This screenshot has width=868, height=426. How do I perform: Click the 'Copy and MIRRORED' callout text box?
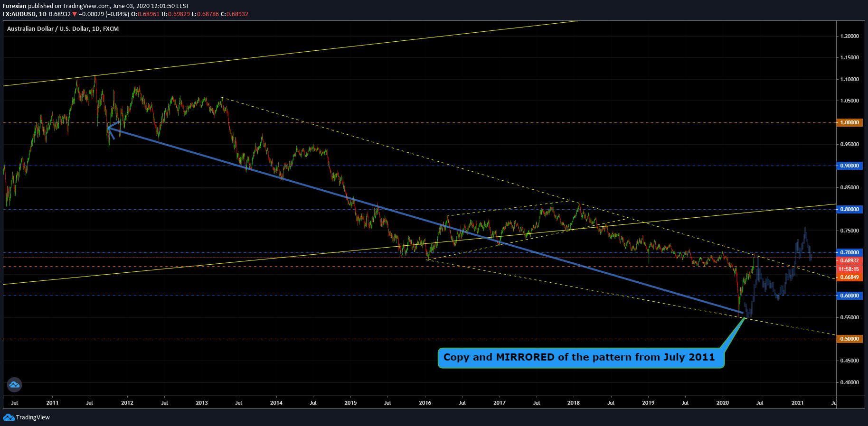581,358
